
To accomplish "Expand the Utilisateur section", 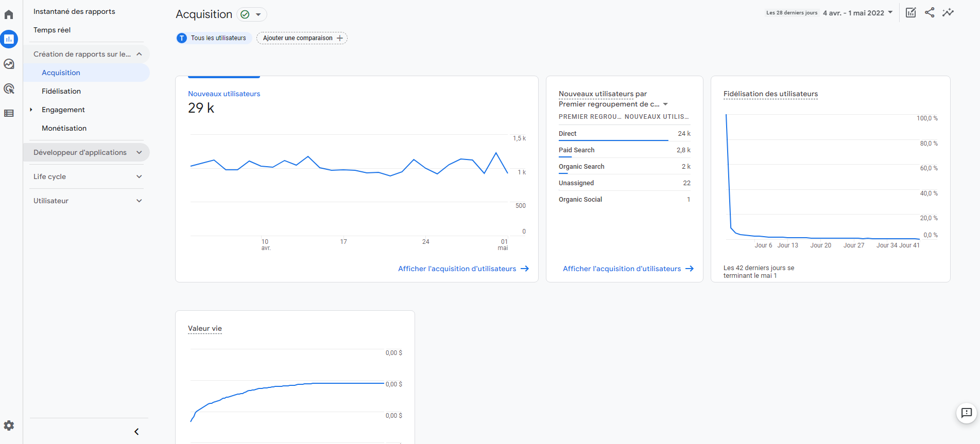I will pyautogui.click(x=87, y=201).
